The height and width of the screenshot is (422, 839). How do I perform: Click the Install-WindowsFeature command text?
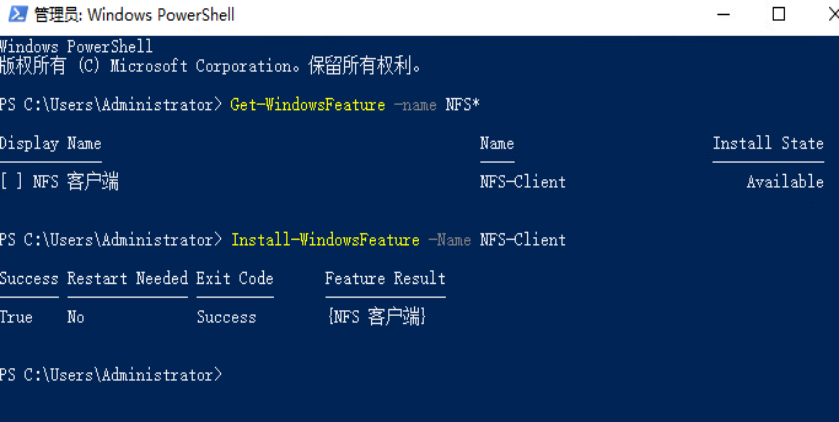(325, 240)
